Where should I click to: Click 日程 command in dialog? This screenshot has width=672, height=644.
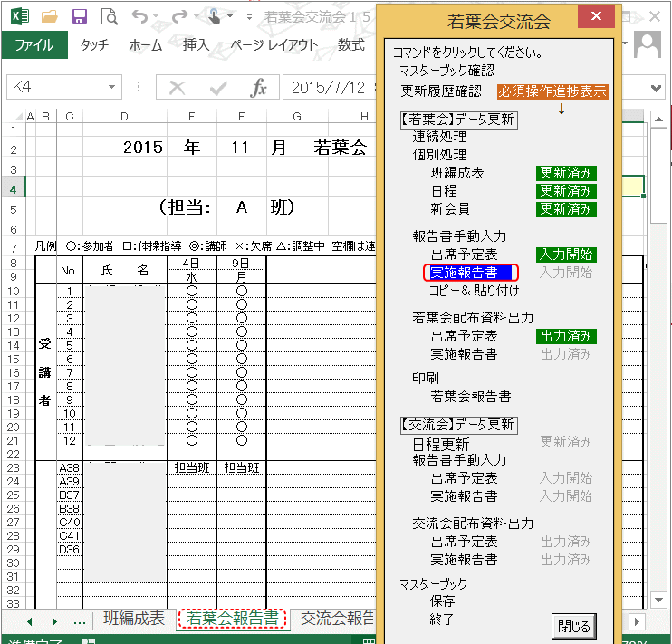(x=444, y=191)
